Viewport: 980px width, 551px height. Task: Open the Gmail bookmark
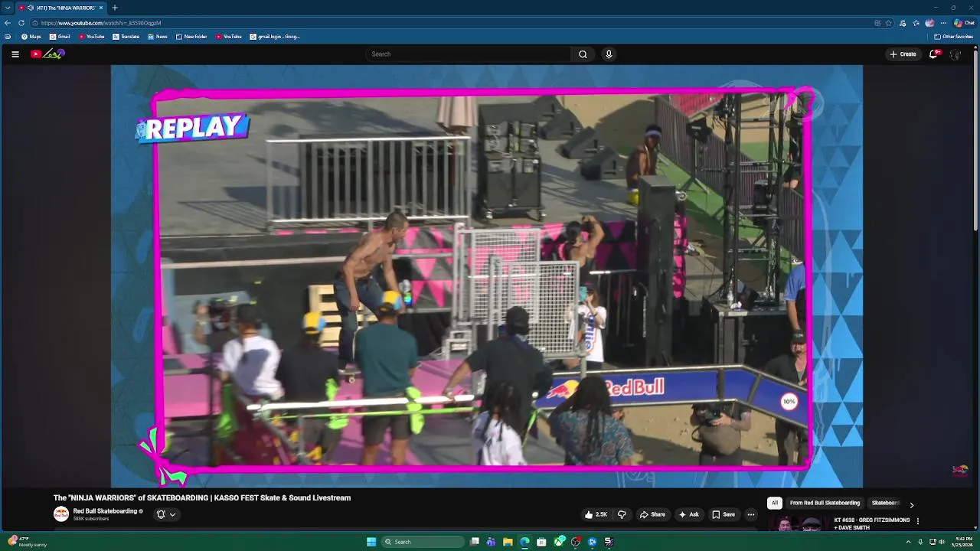tap(60, 37)
